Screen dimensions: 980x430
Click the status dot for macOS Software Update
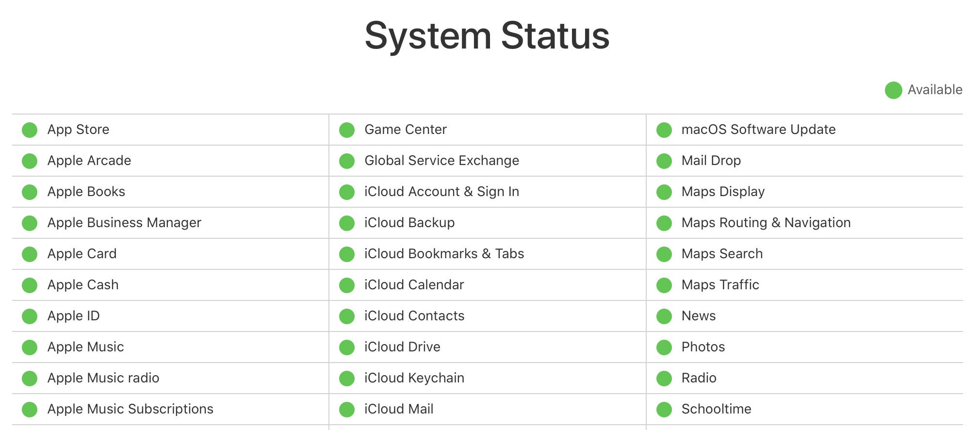click(664, 130)
